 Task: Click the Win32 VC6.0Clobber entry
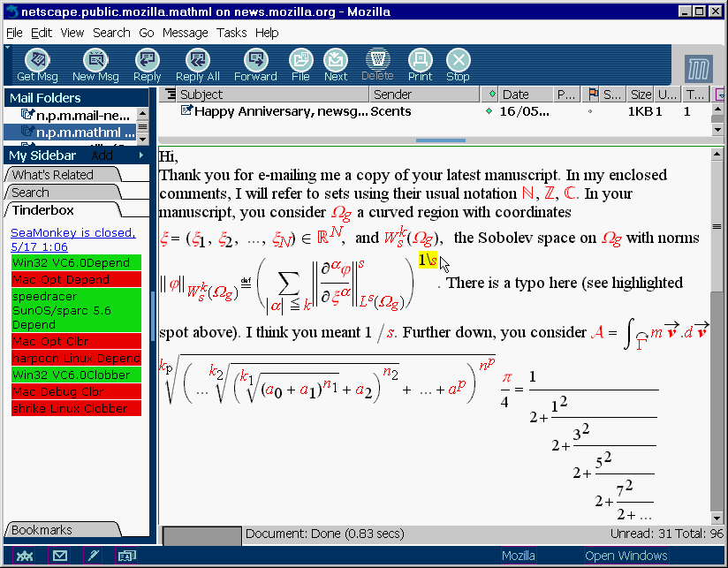(76, 375)
